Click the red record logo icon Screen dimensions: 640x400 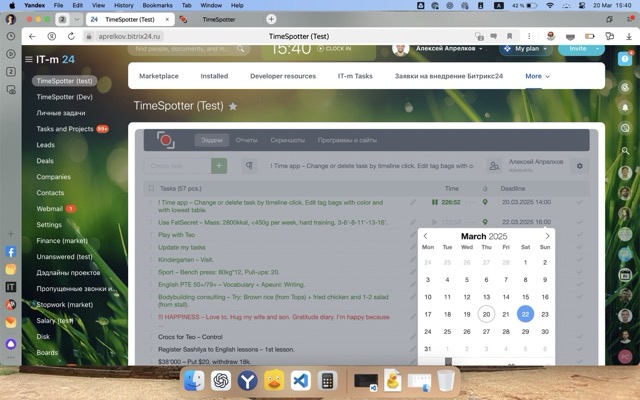click(165, 140)
